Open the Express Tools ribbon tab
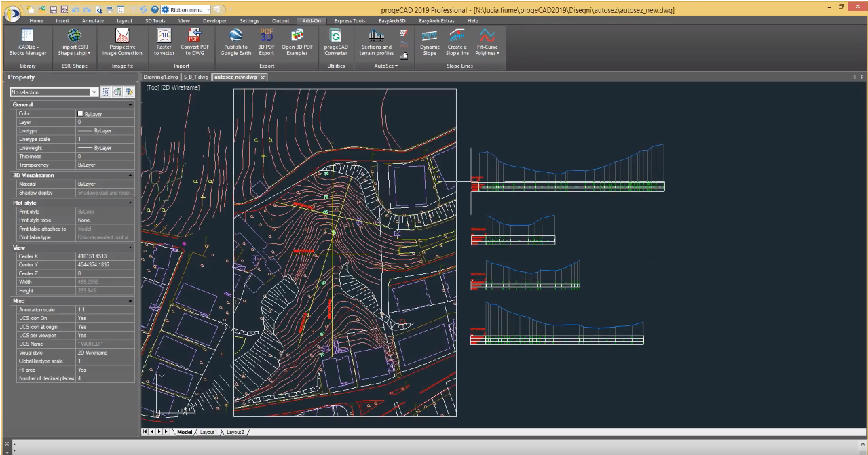 click(x=350, y=21)
